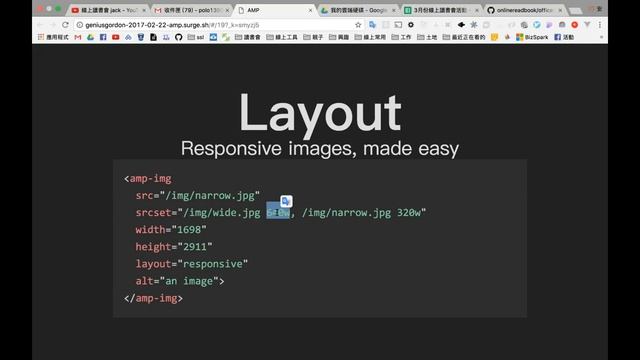
Task: Open the black document bookmark icon
Action: [153, 37]
